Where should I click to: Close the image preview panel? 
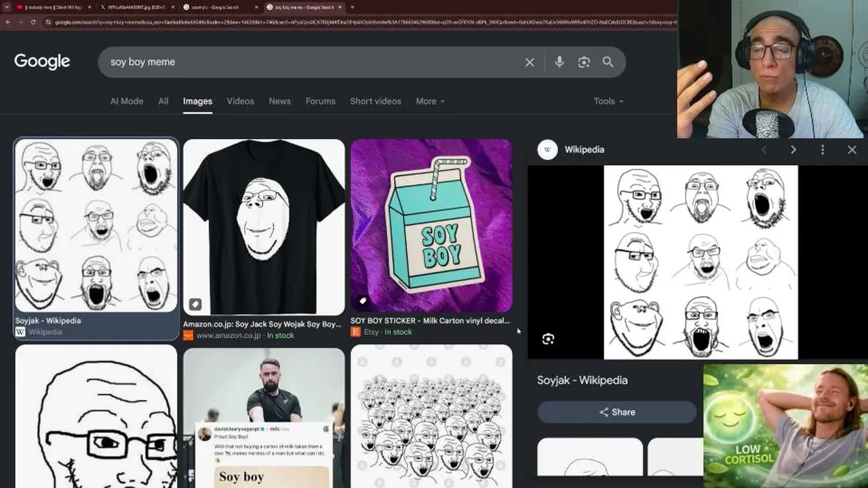point(852,150)
